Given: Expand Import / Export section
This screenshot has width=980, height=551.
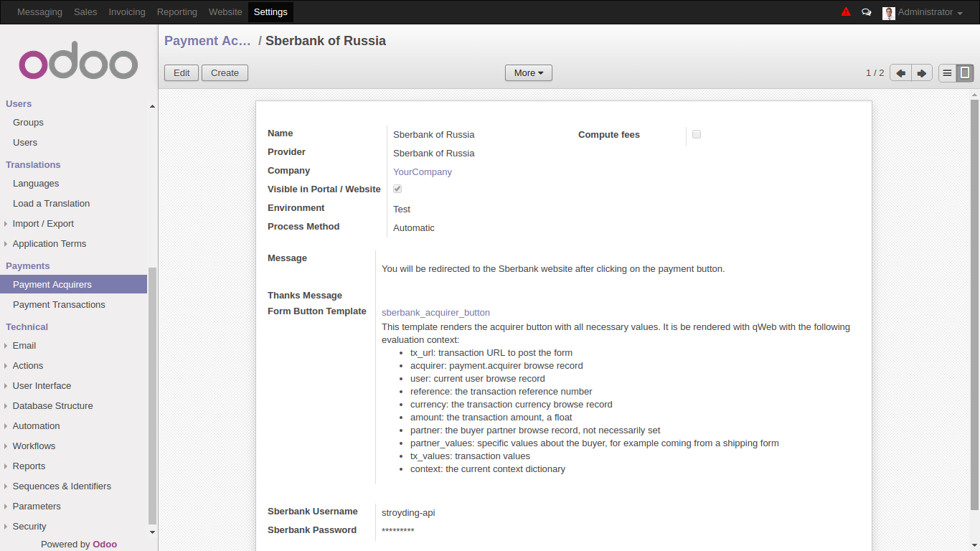Looking at the screenshot, I should tap(43, 224).
